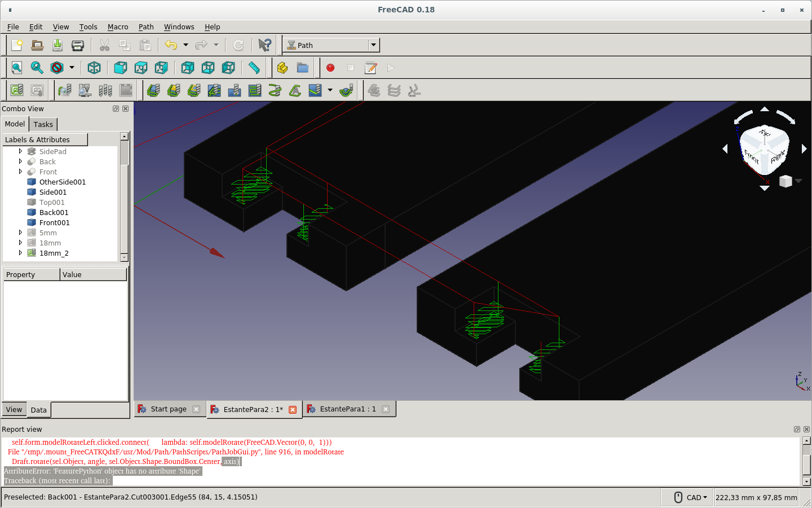Create a Helix path operation
Image resolution: width=812 pixels, height=508 pixels.
275,90
